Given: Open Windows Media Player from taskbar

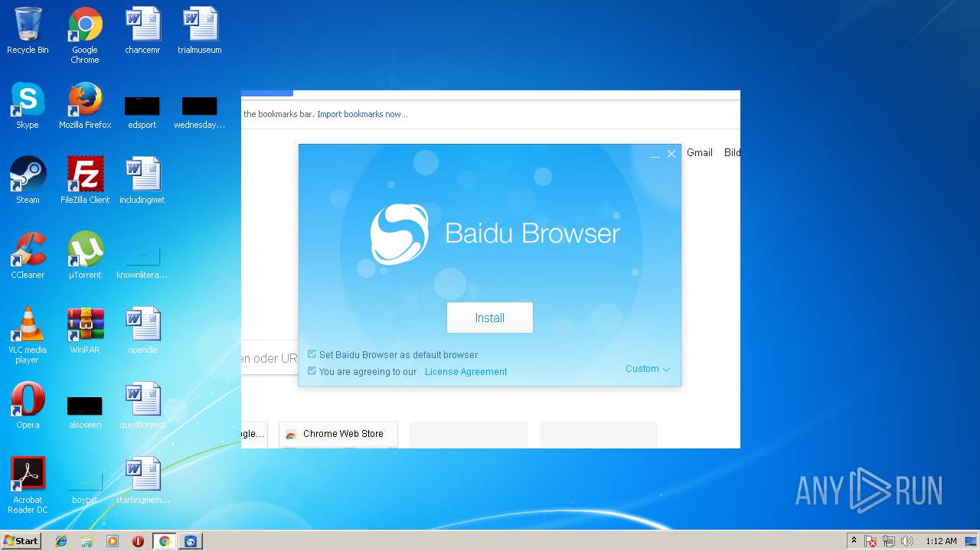Looking at the screenshot, I should coord(113,541).
